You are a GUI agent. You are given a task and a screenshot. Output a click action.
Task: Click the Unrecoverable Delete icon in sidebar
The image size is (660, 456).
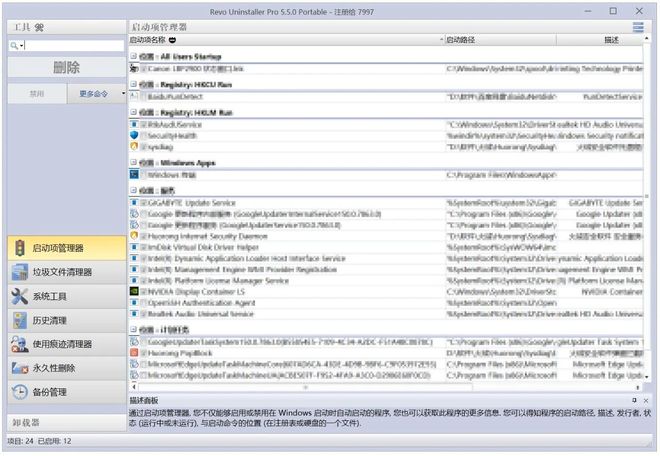pyautogui.click(x=19, y=368)
